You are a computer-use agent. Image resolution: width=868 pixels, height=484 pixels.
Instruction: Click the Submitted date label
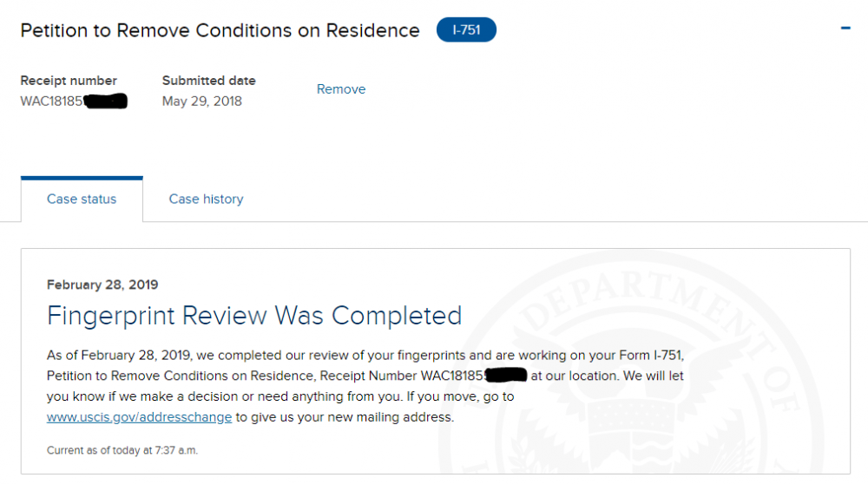pos(208,81)
